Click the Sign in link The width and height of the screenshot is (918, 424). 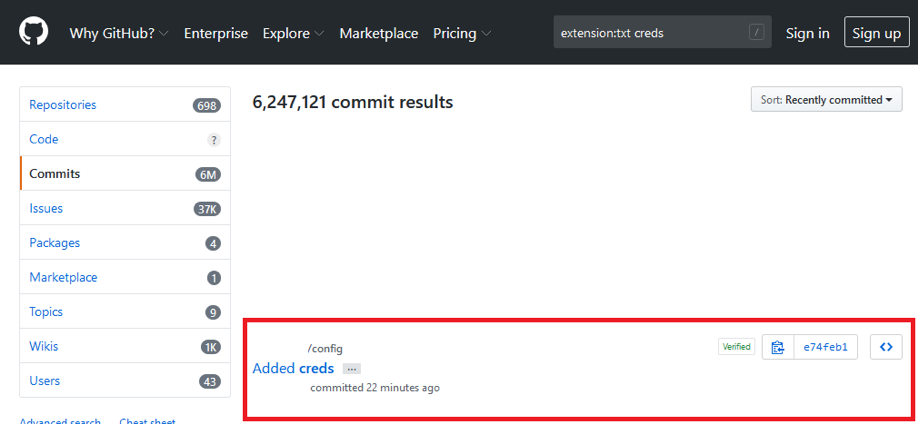[x=807, y=33]
